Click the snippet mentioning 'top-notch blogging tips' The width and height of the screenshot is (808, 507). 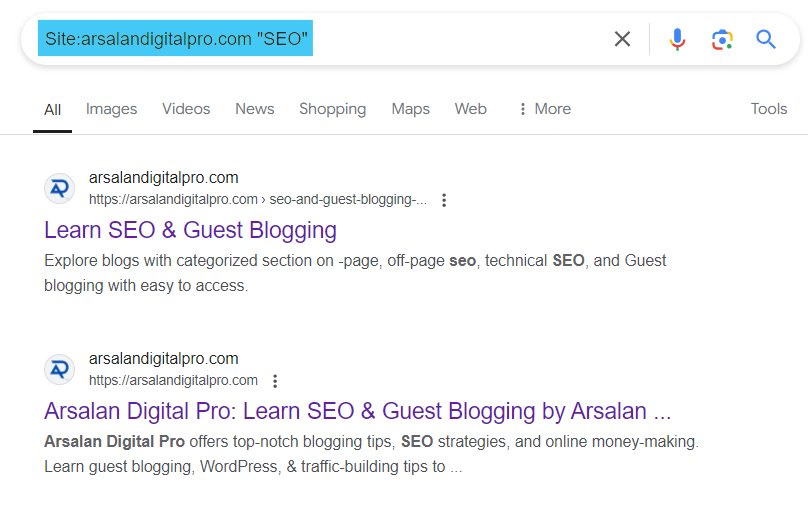pyautogui.click(x=371, y=454)
